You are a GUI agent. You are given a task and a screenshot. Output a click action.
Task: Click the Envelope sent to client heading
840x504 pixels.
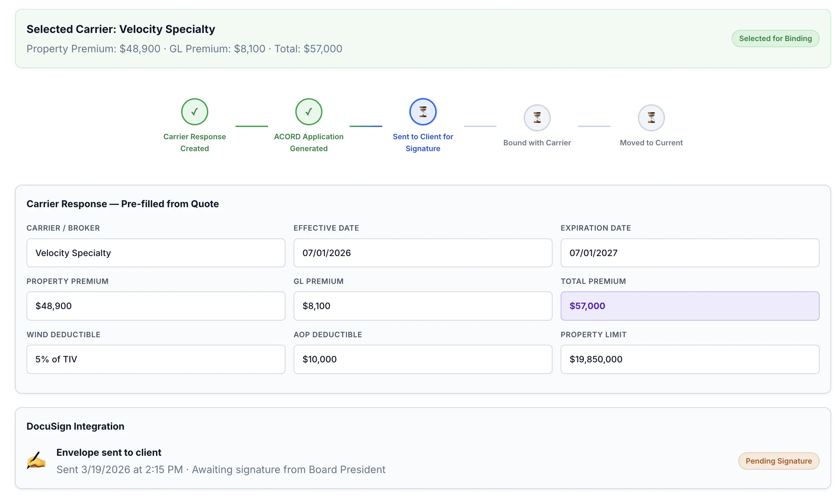click(x=109, y=452)
